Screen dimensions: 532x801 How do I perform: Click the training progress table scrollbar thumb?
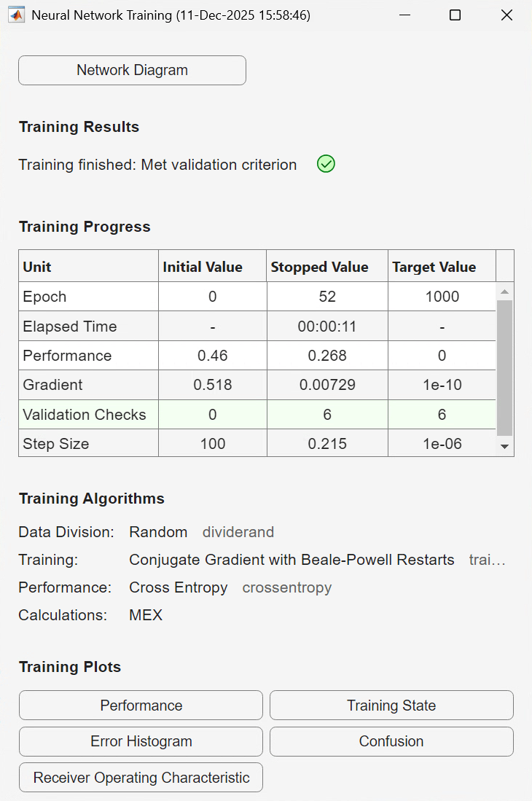pyautogui.click(x=504, y=367)
